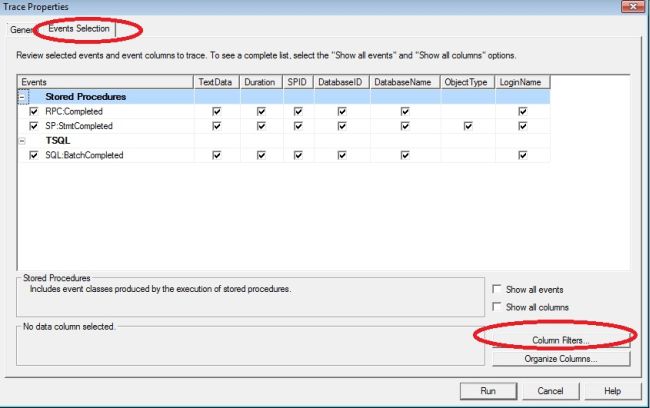Image resolution: width=650 pixels, height=408 pixels.
Task: Toggle SPID checkbox for SP:StmtCompleted
Action: 298,126
